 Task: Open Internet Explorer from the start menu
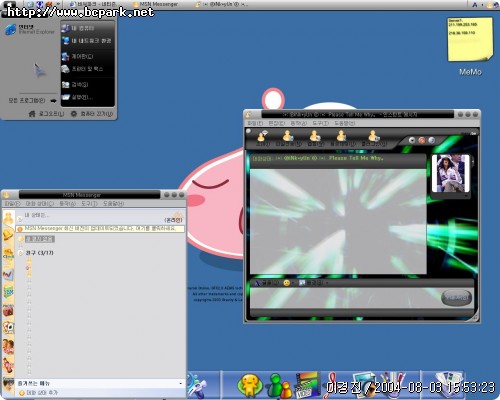pos(30,29)
